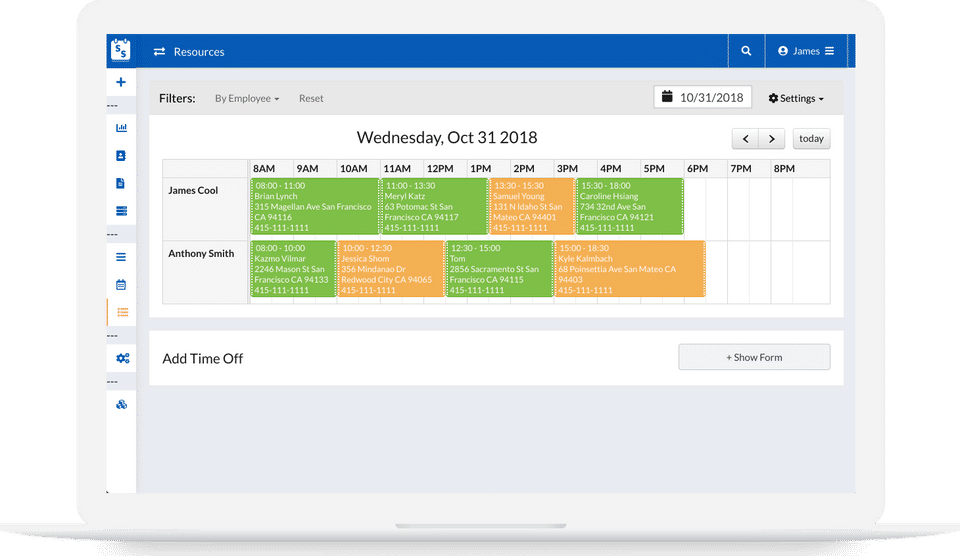Click the user avatar icon next to James
The width and height of the screenshot is (960, 556).
coord(782,51)
